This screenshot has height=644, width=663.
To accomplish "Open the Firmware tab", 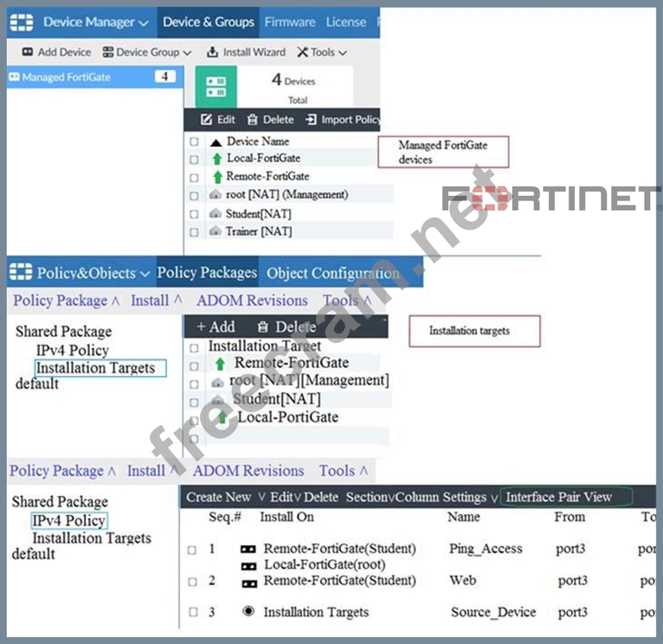I will 290,22.
